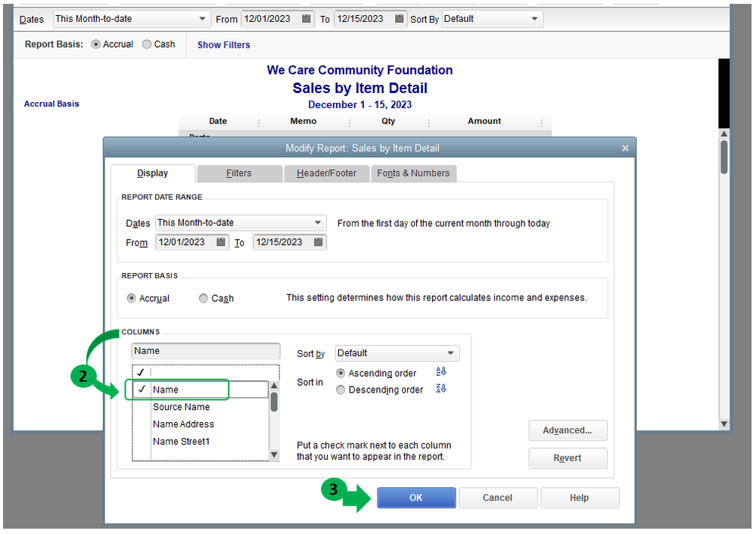Click Memo column header in report
The image size is (756, 534).
pos(303,121)
